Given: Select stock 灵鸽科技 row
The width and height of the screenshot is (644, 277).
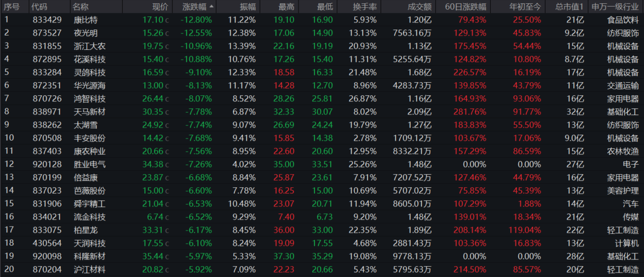Looking at the screenshot, I should [x=322, y=72].
